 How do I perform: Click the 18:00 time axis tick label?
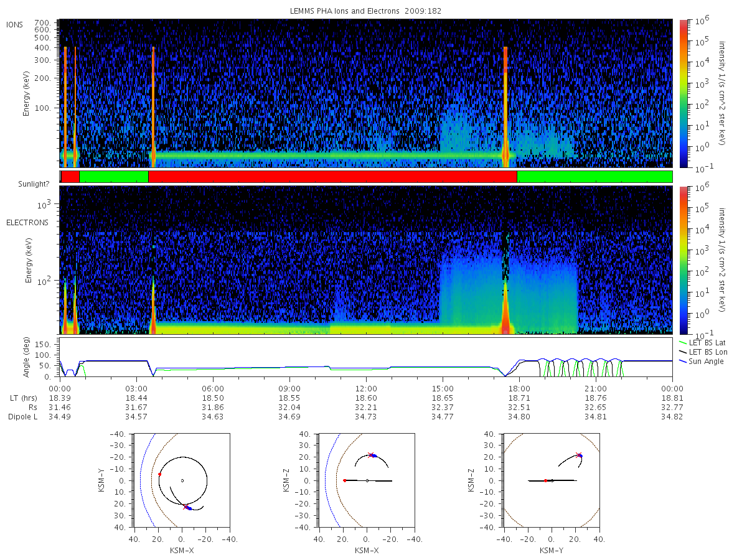pyautogui.click(x=519, y=388)
